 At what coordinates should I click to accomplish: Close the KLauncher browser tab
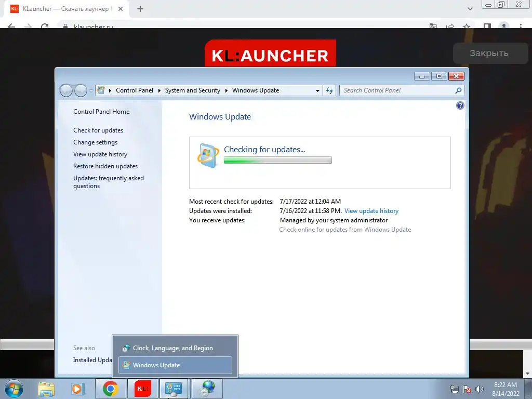pos(121,9)
